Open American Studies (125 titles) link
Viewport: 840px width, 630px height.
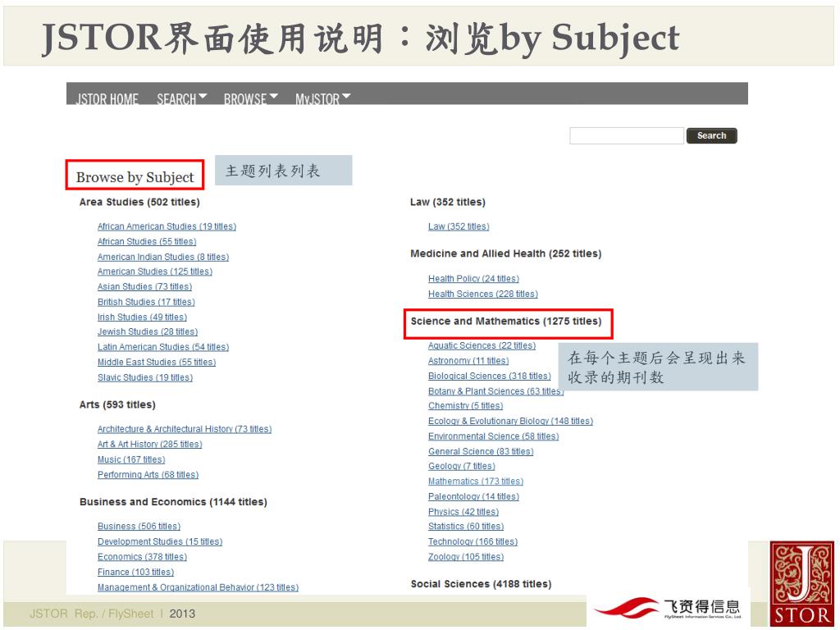(155, 272)
